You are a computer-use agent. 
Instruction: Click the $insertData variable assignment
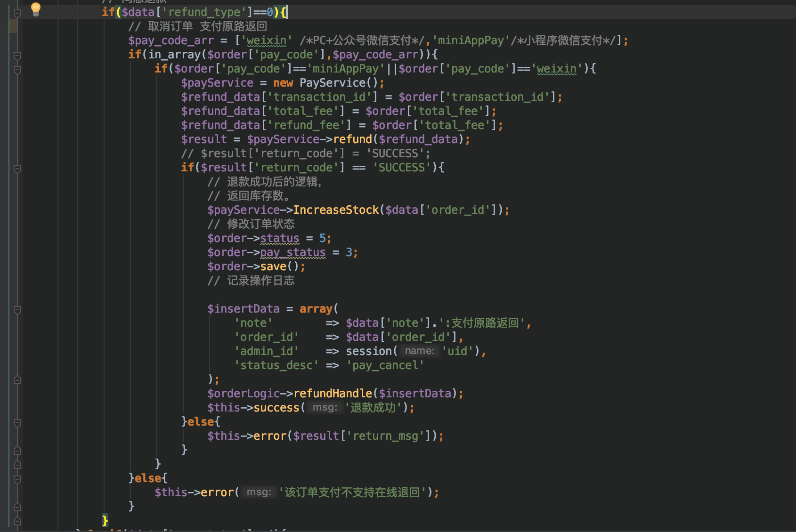(244, 309)
